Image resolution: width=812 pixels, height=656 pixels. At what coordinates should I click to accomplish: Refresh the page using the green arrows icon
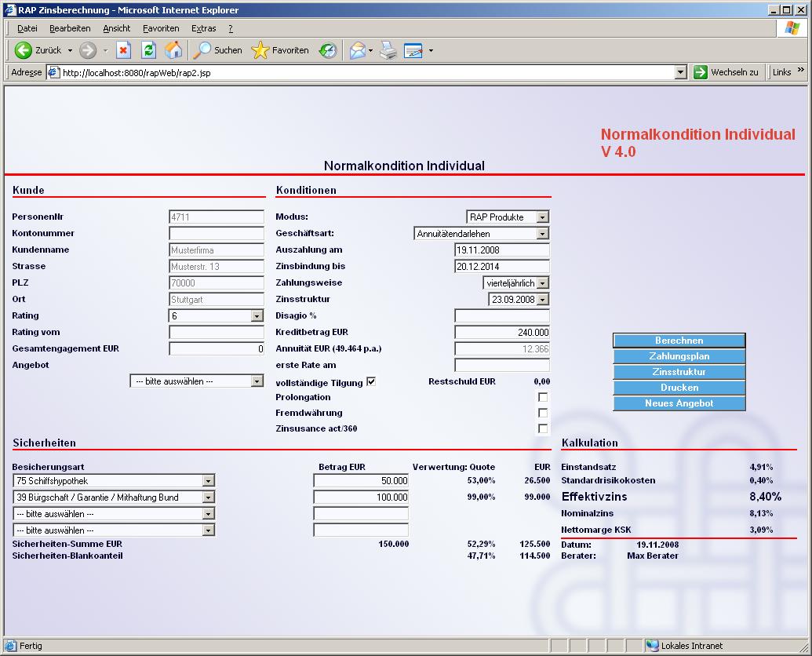[148, 50]
